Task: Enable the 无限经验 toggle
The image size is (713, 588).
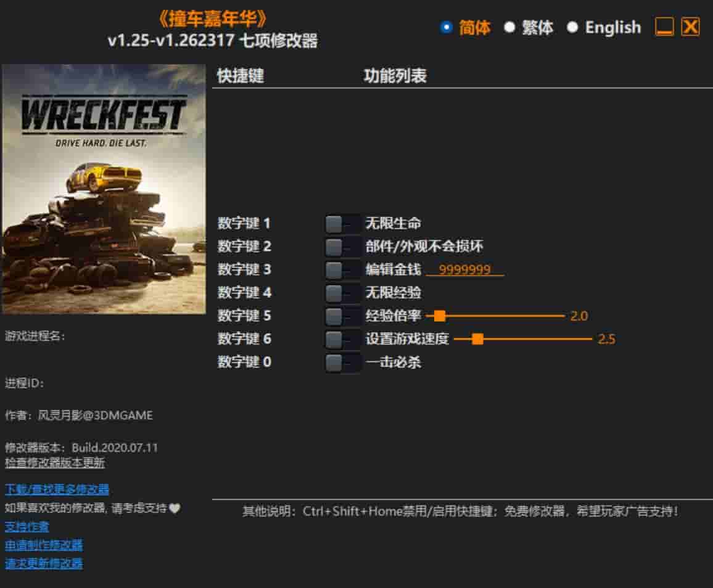Action: 342,293
